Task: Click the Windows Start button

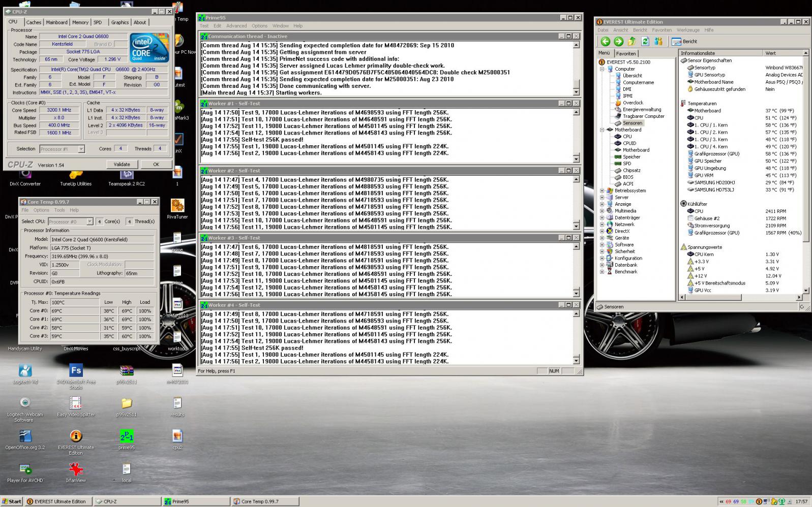Action: point(12,501)
